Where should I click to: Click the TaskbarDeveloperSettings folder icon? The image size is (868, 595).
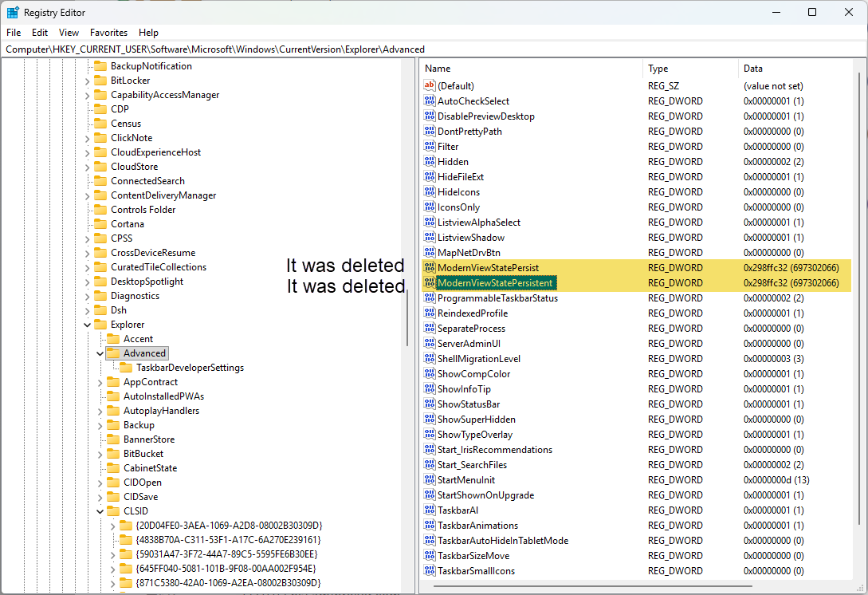[126, 368]
